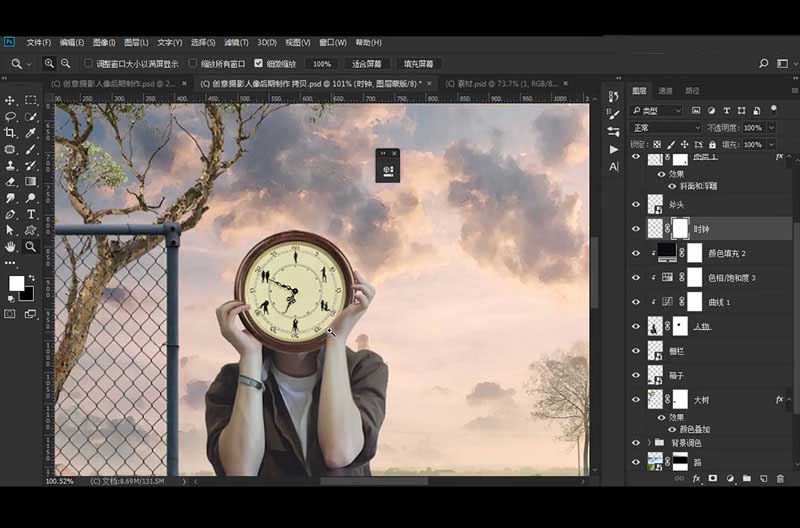Open the layer filter 类型 dropdown
The image size is (800, 528).
(657, 110)
